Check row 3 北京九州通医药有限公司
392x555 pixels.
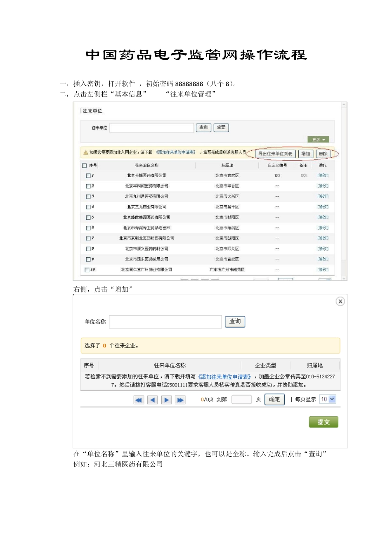coord(88,197)
